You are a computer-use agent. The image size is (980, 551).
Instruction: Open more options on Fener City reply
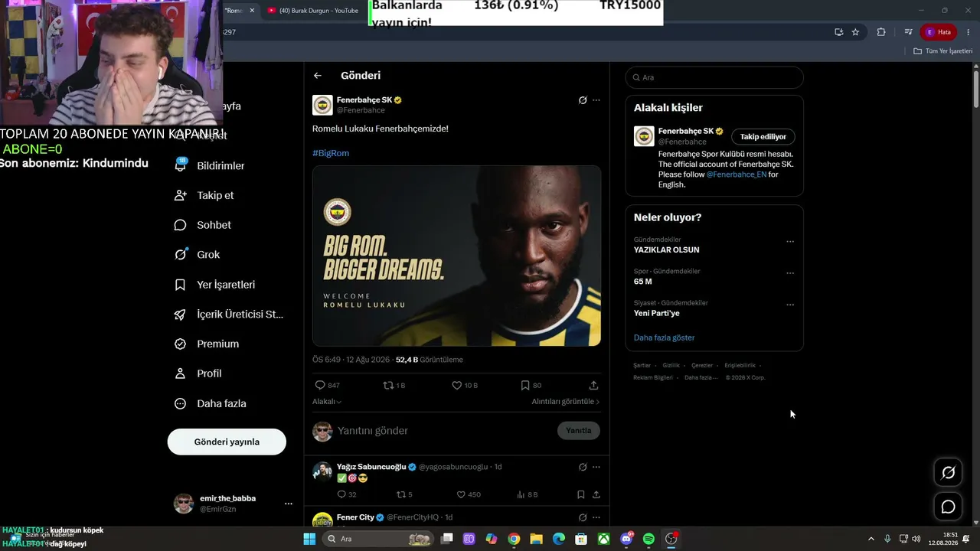tap(596, 517)
